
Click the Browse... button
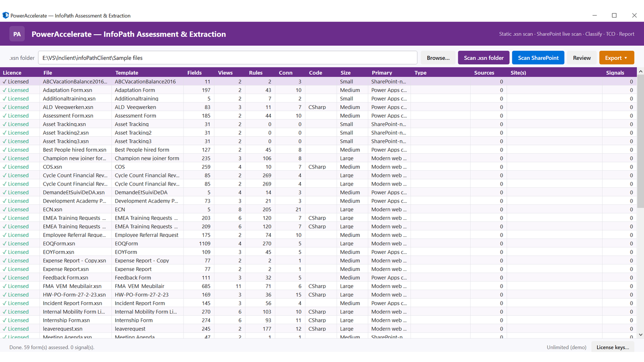click(x=438, y=58)
